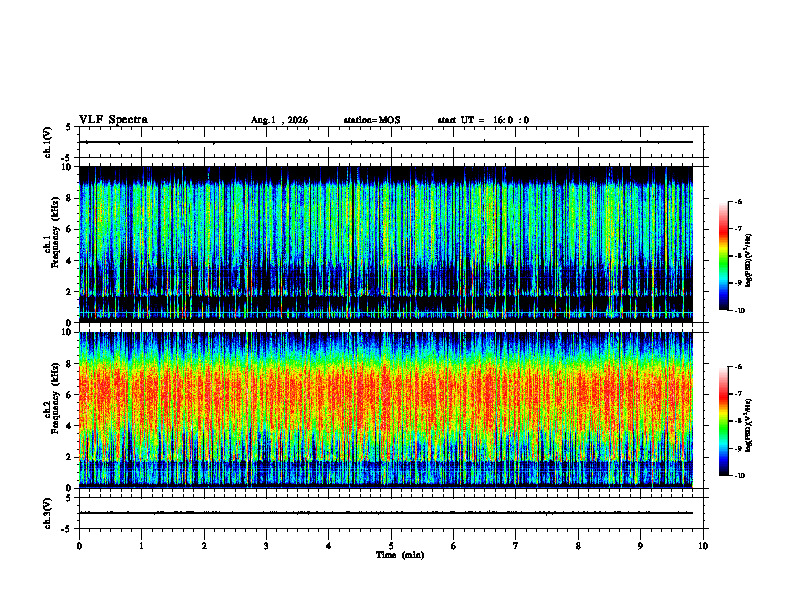Screen dimensions: 792x612
Task: Click the ch.1 spectrogram color bar
Action: point(723,256)
